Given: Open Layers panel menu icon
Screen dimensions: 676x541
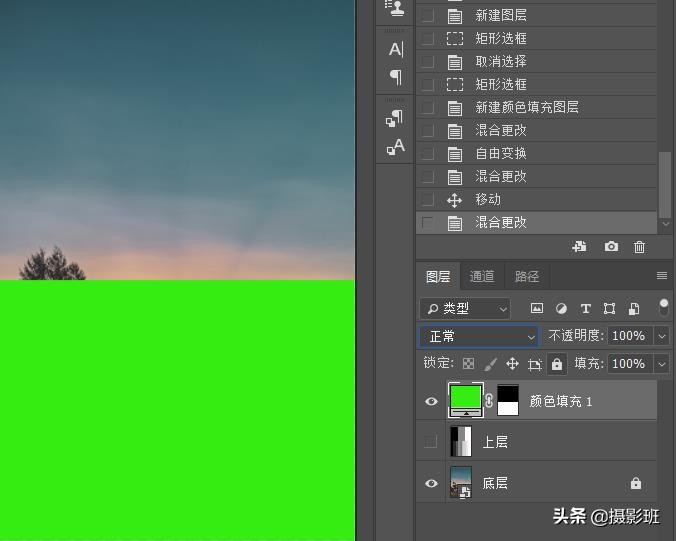Looking at the screenshot, I should [662, 275].
